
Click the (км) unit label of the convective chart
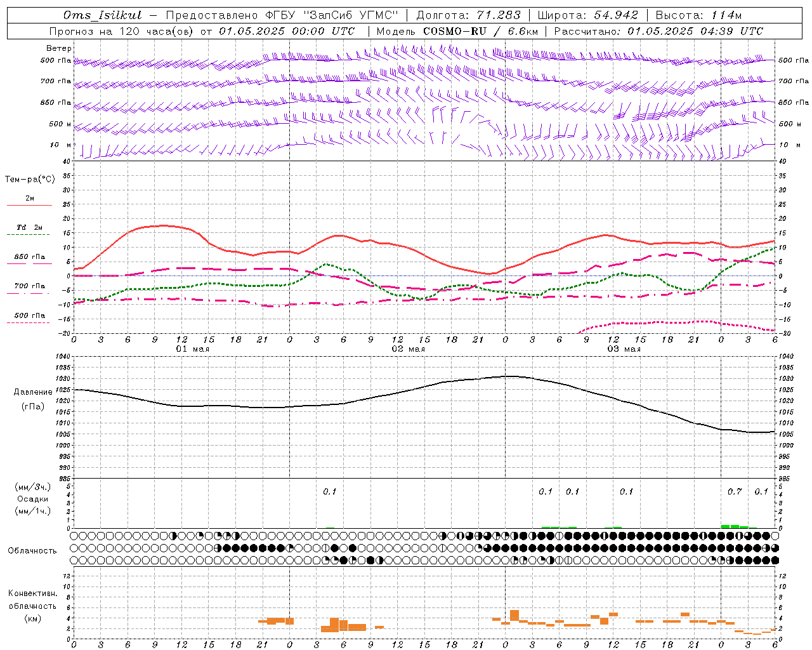32,618
